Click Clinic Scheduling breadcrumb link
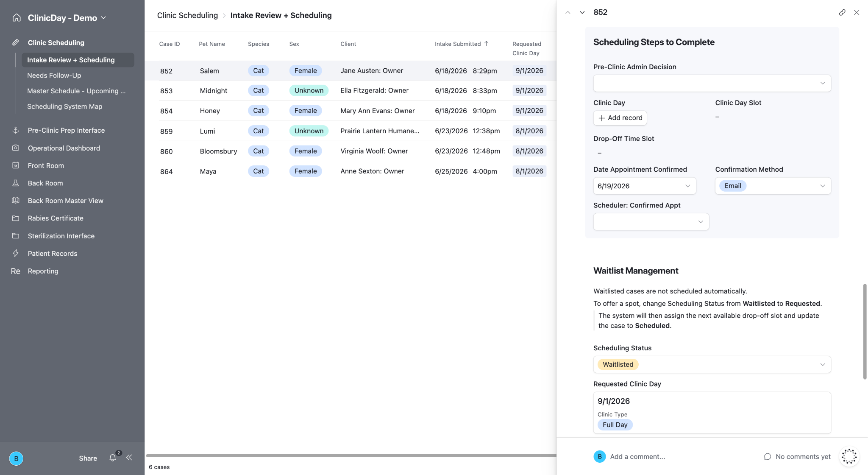Screen dimensions: 868x475 pyautogui.click(x=187, y=15)
